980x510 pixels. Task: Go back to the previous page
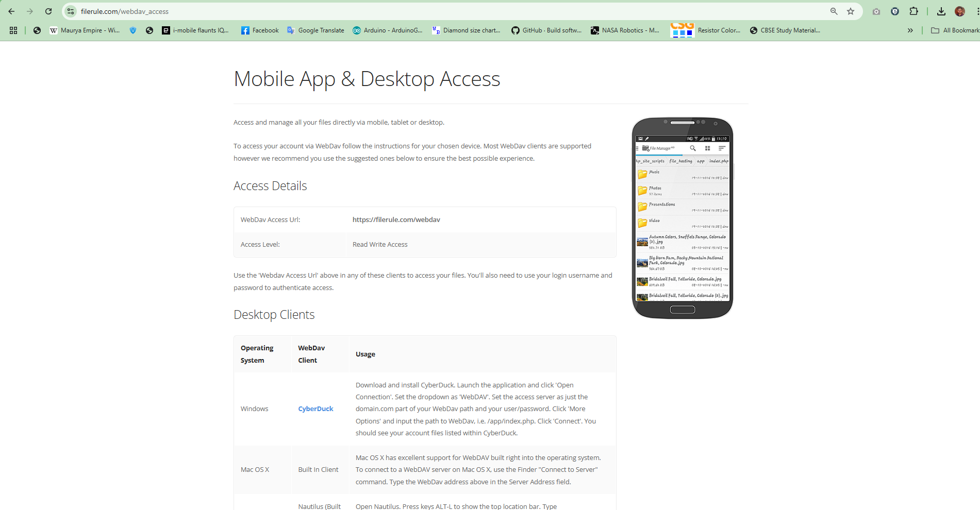tap(11, 11)
